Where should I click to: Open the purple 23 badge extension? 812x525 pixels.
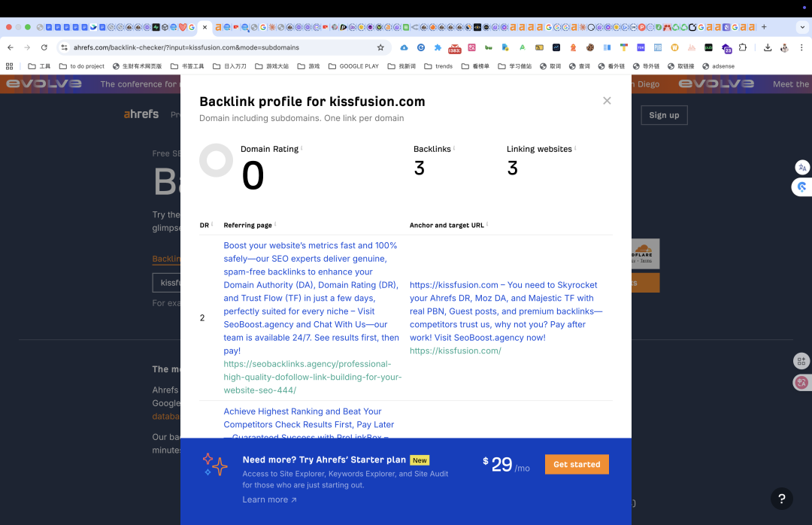click(x=726, y=48)
